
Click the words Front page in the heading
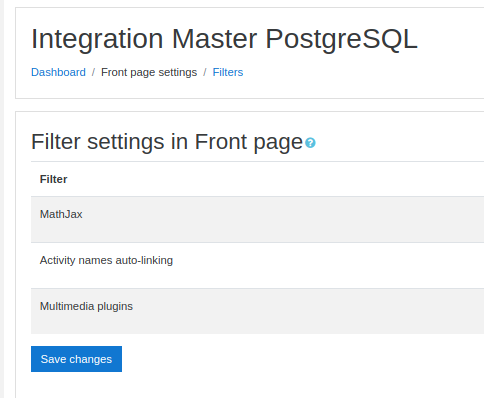point(249,142)
